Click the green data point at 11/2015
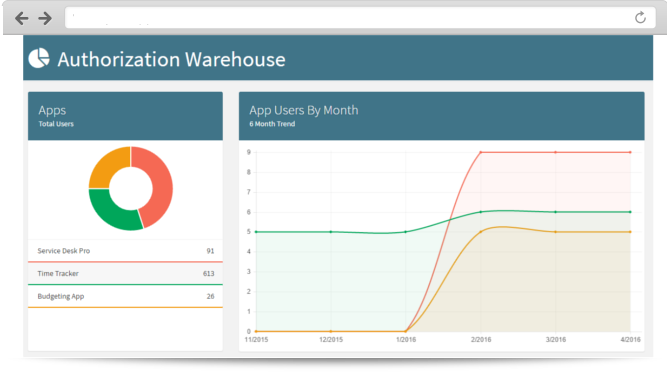This screenshot has width=670, height=380. pos(256,232)
